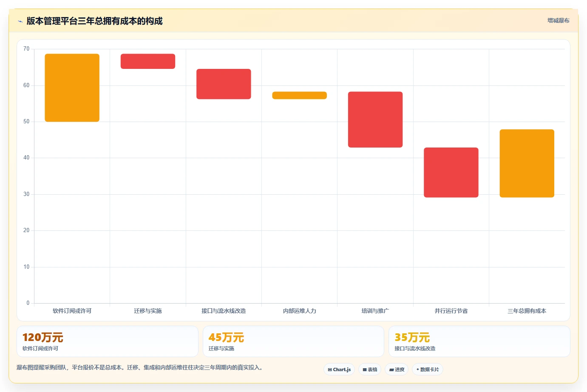Click the y-axis value 30
This screenshot has height=392, width=587.
[x=26, y=194]
